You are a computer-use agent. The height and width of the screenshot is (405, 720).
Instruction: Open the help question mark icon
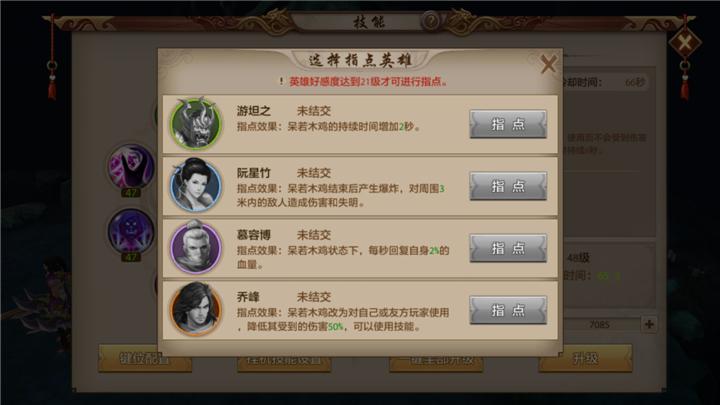pos(431,21)
